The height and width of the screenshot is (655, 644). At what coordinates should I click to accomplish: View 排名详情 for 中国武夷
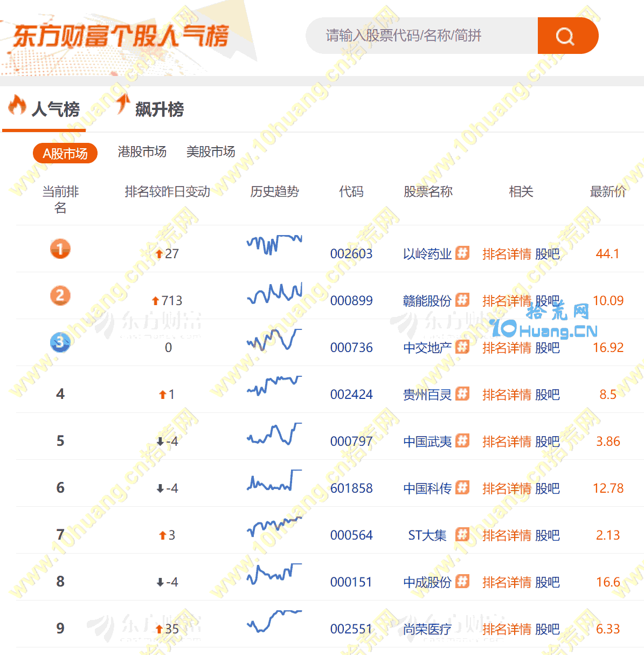507,442
